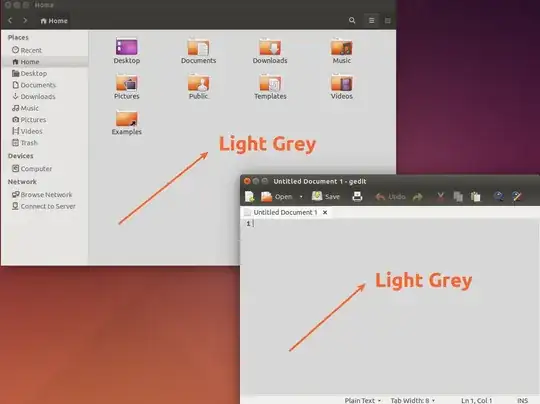The height and width of the screenshot is (404, 540).
Task: Click the Undo arrow in gedit
Action: pyautogui.click(x=380, y=197)
